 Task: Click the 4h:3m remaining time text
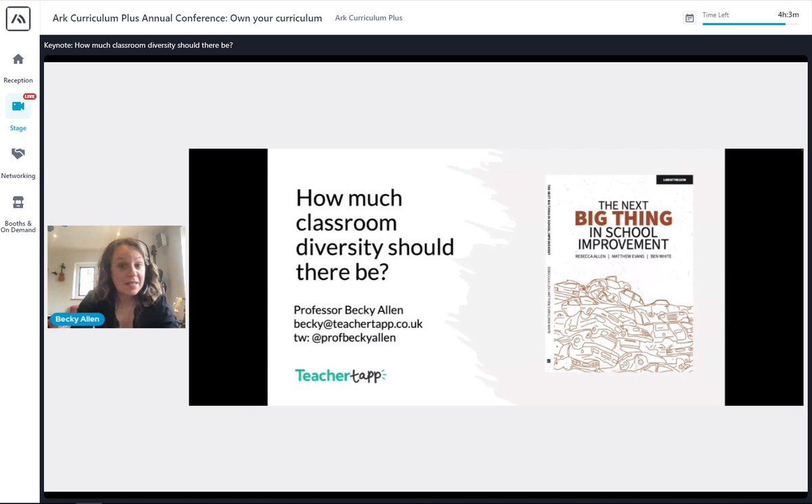point(789,14)
